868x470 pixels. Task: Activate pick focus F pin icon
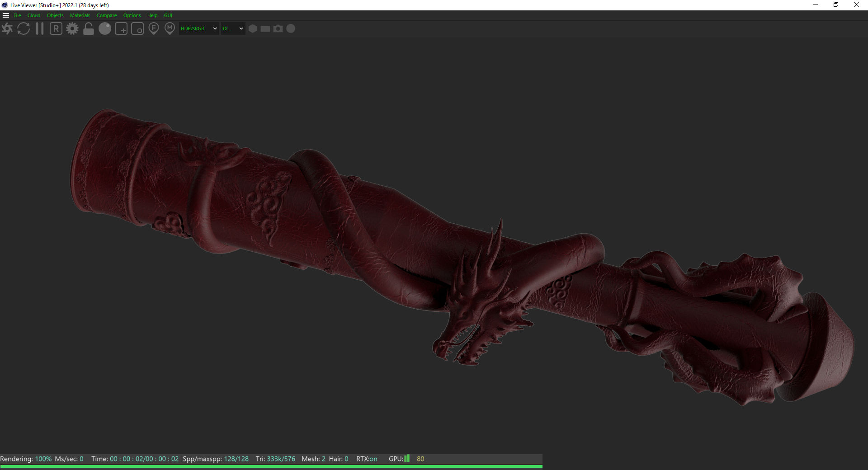pos(154,29)
